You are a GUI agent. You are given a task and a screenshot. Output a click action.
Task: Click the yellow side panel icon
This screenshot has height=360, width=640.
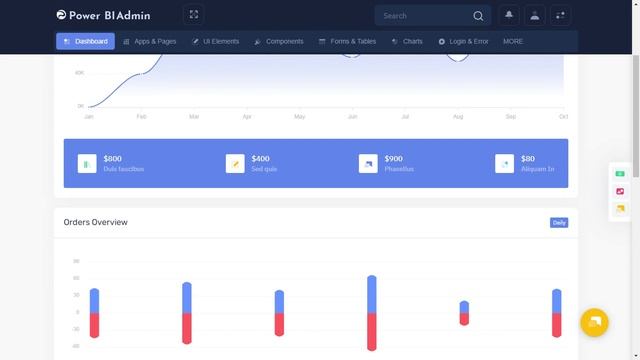click(620, 209)
